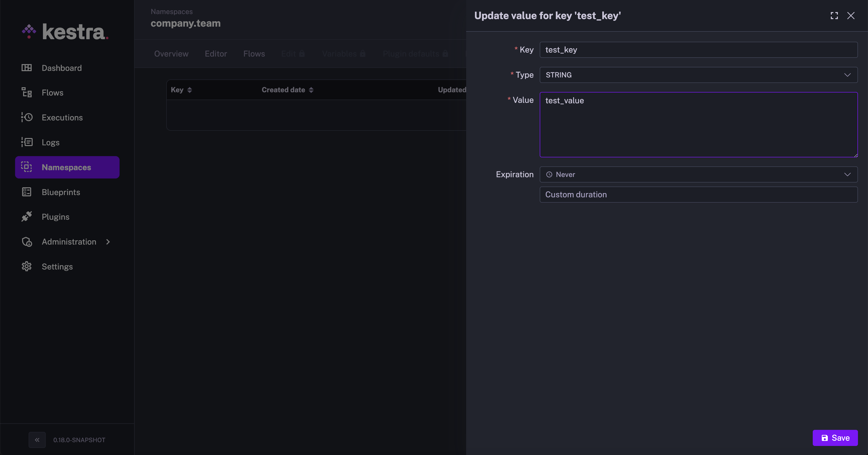Open the Type STRING dropdown

(x=698, y=75)
